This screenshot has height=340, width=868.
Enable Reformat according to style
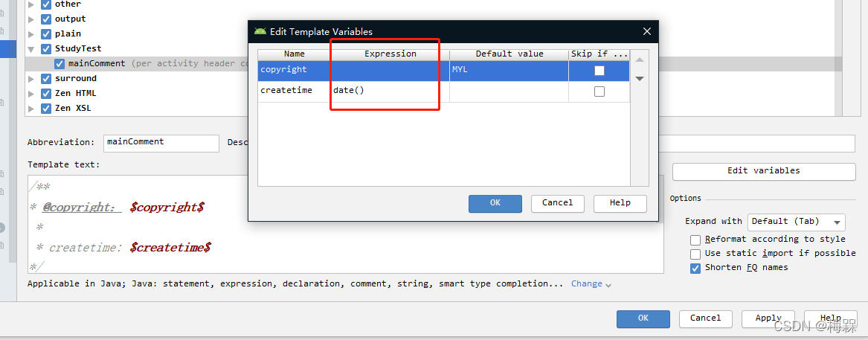click(695, 240)
